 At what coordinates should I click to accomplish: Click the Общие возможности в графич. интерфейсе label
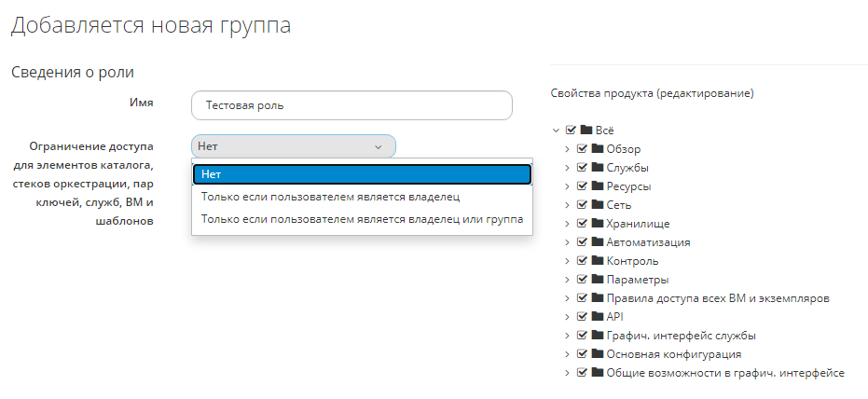tap(725, 373)
